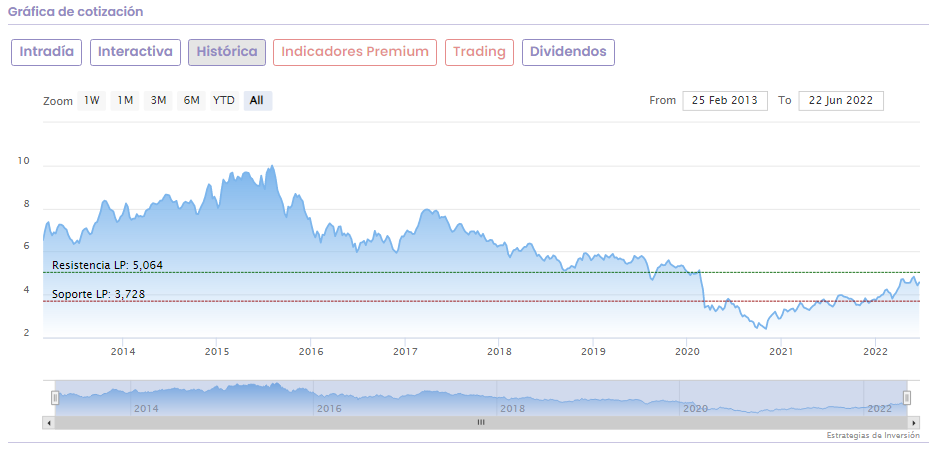The width and height of the screenshot is (939, 452).
Task: Click the left navigator range handle
Action: [55, 397]
